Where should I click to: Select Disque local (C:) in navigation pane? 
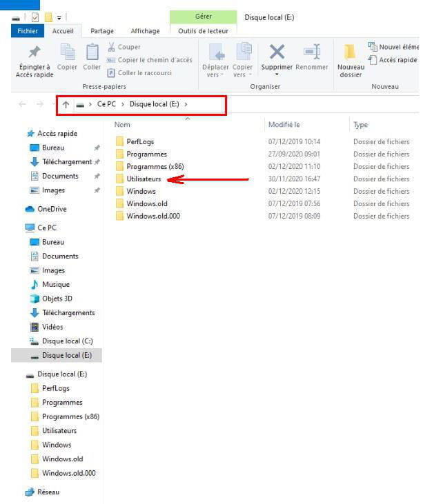pos(67,341)
